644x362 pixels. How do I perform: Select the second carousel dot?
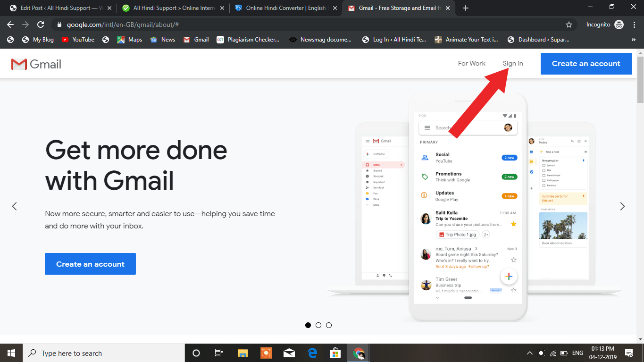click(x=318, y=325)
